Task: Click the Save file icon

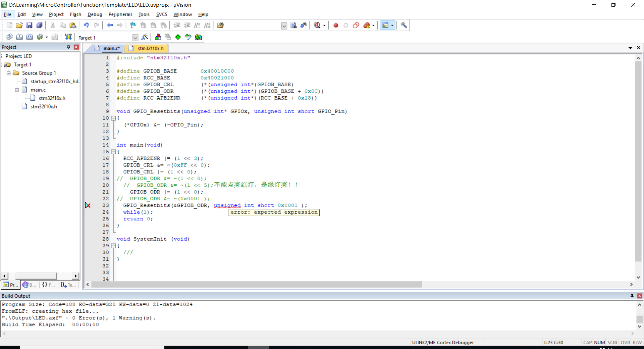Action: [30, 25]
